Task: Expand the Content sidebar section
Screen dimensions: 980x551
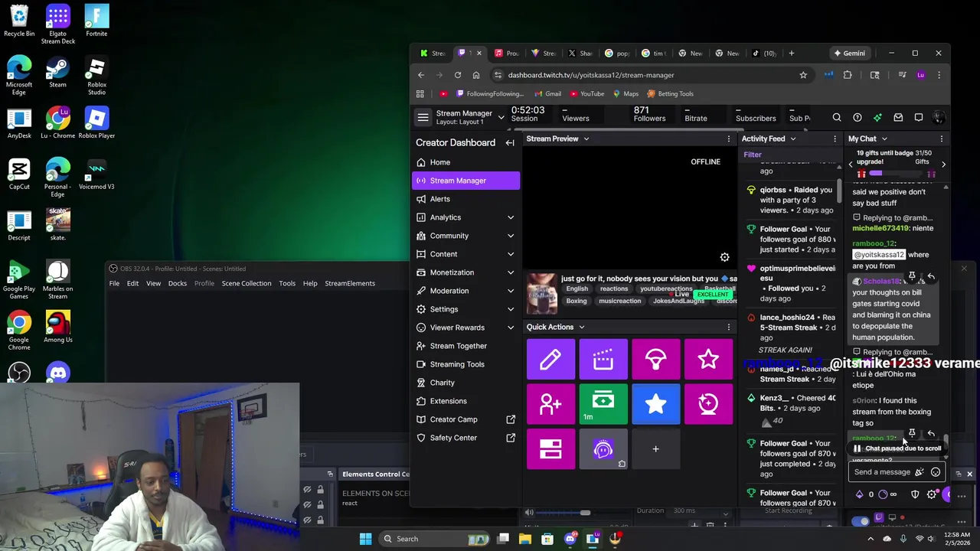Action: pos(511,254)
